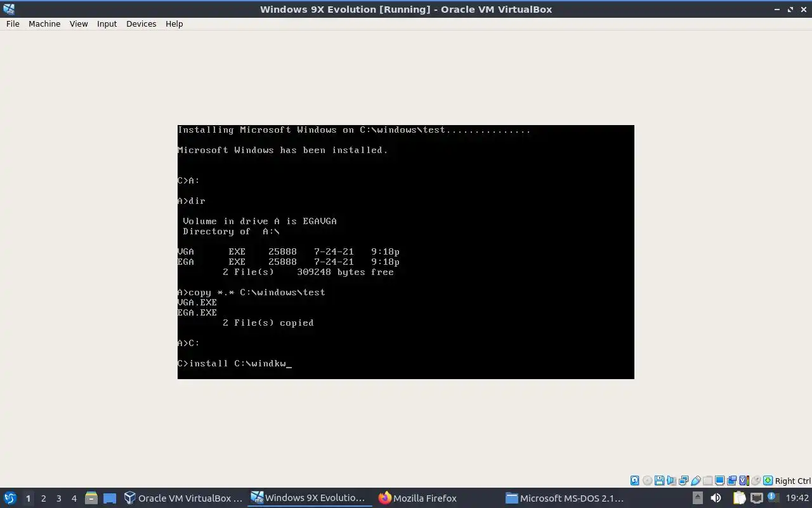
Task: Click inside the DOS guest screen
Action: point(406,252)
